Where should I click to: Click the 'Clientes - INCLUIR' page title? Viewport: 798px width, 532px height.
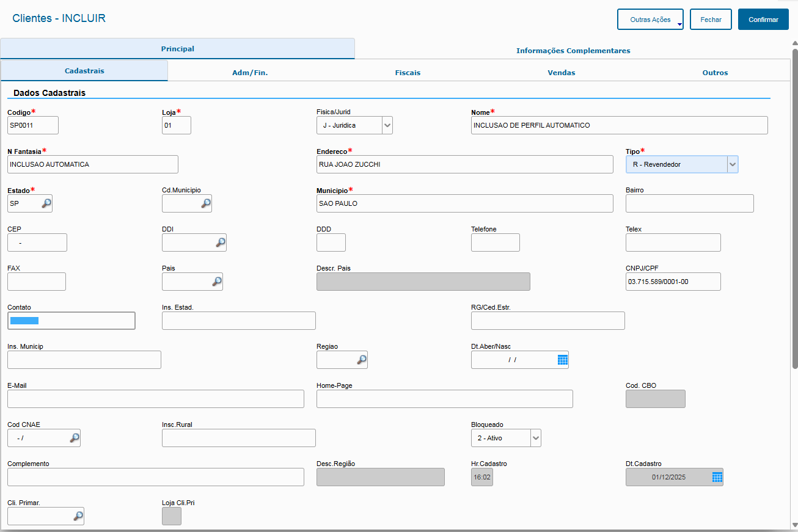(x=59, y=18)
